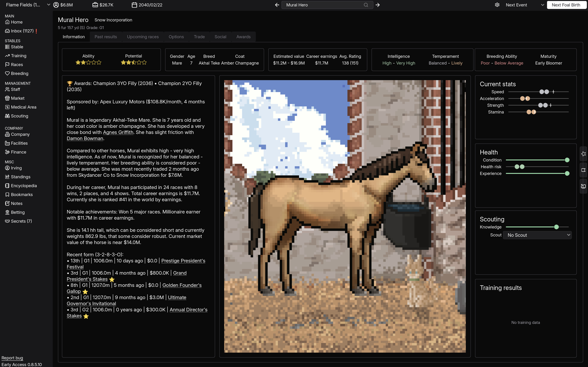The height and width of the screenshot is (367, 588).
Task: Switch to the Past results tab
Action: (x=106, y=37)
